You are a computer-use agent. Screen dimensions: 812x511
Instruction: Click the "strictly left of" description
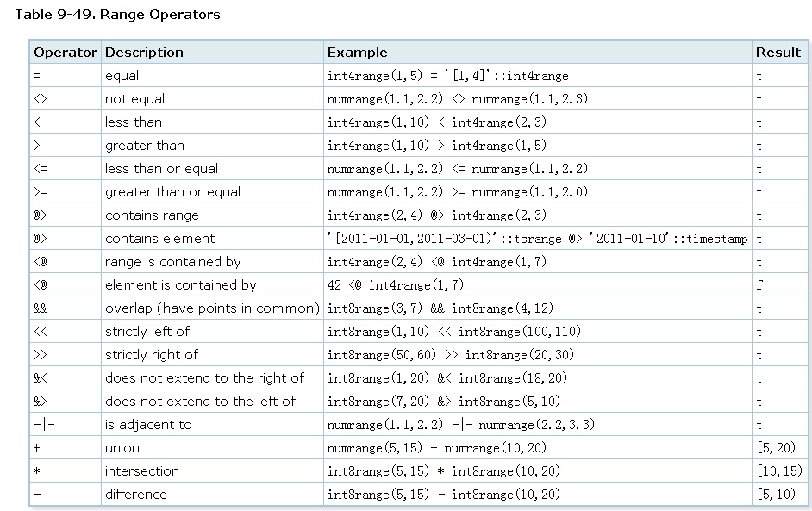(147, 331)
